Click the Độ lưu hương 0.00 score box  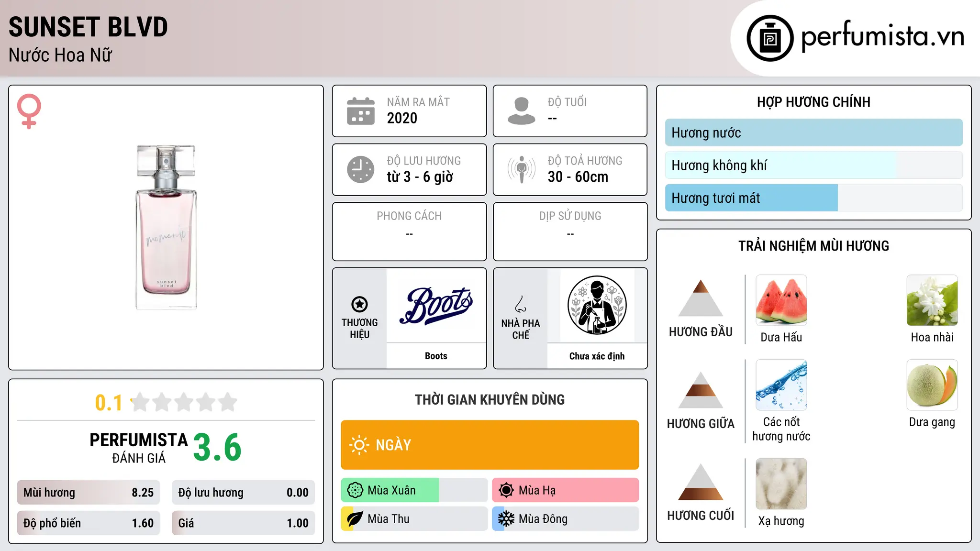[244, 493]
